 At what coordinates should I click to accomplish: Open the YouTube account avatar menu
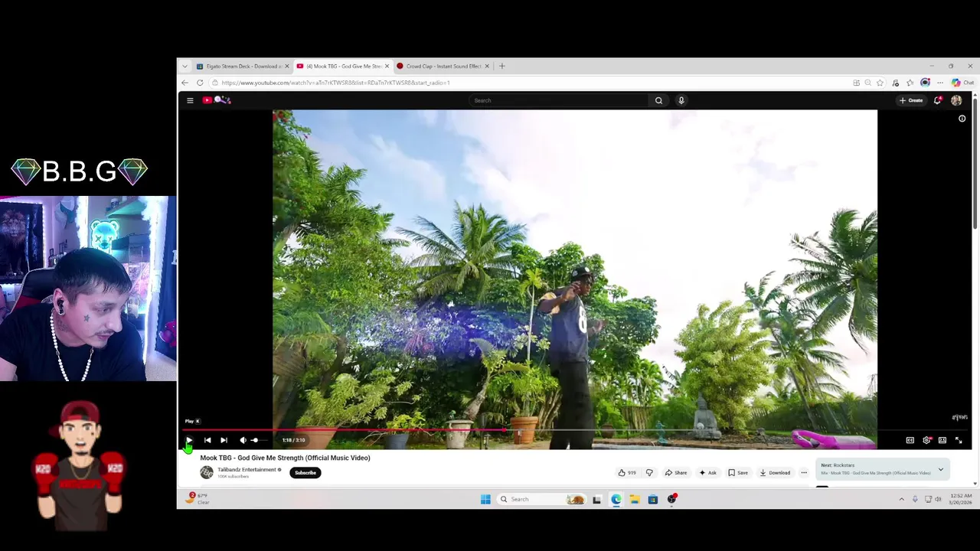click(x=956, y=100)
